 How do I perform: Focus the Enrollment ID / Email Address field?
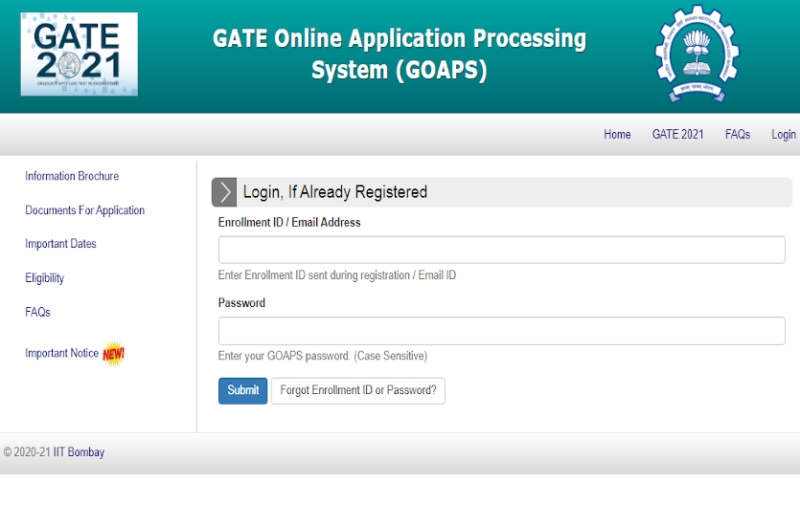(501, 250)
